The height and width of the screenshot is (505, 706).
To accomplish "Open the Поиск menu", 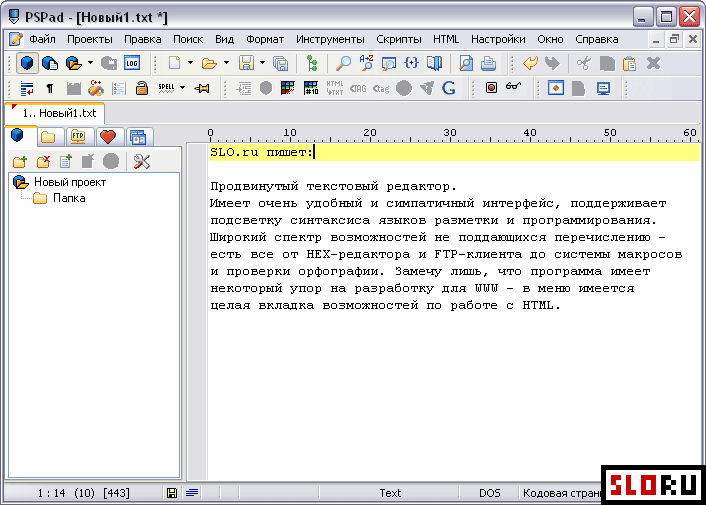I will pos(188,40).
